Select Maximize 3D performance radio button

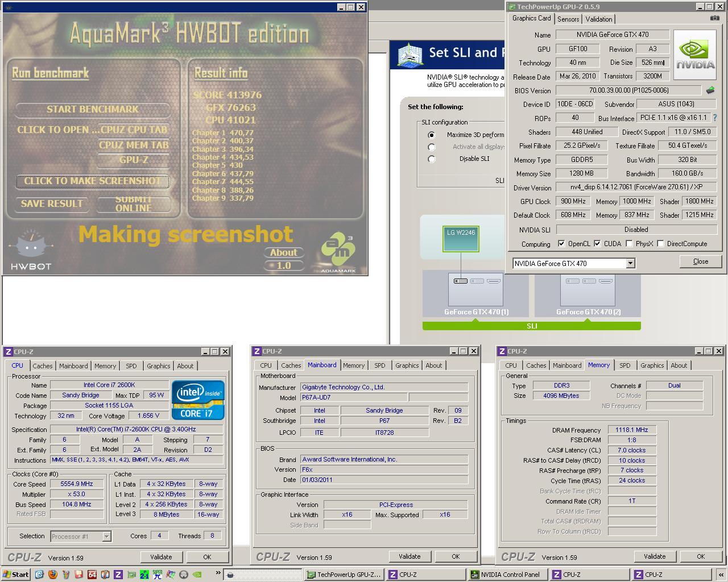432,135
